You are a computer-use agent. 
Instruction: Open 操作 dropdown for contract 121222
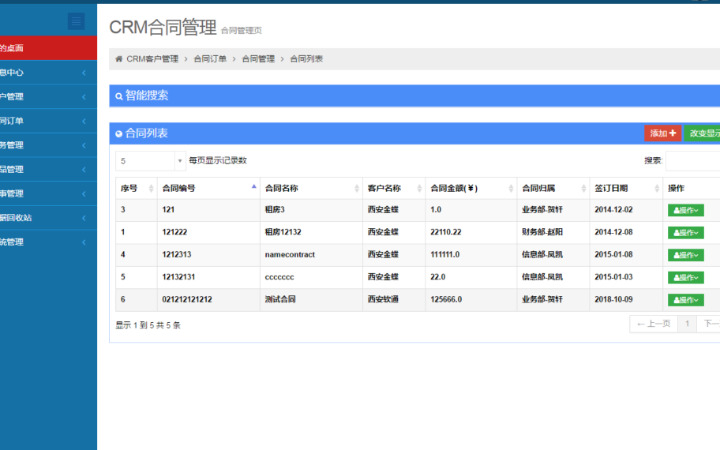pos(686,233)
